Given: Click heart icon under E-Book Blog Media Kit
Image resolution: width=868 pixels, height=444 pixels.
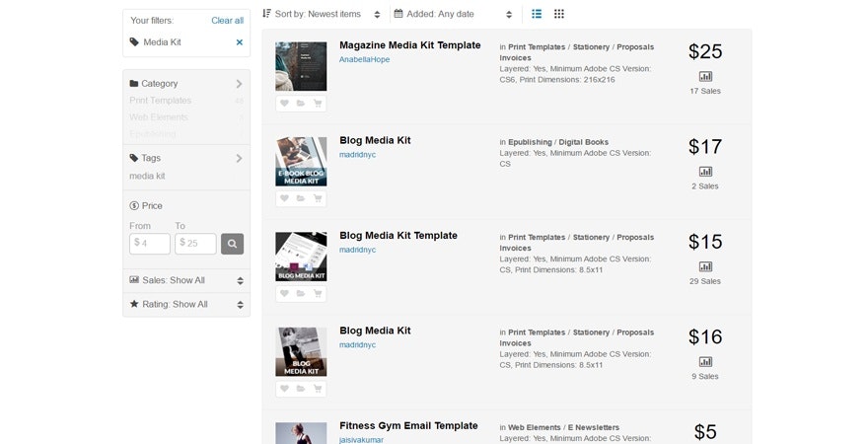Looking at the screenshot, I should [x=284, y=198].
